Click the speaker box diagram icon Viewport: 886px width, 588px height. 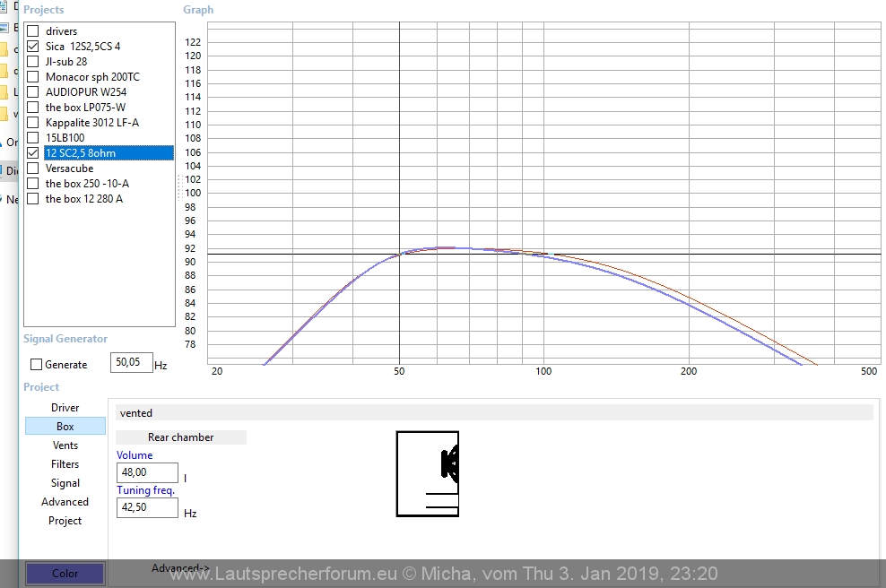pyautogui.click(x=428, y=474)
